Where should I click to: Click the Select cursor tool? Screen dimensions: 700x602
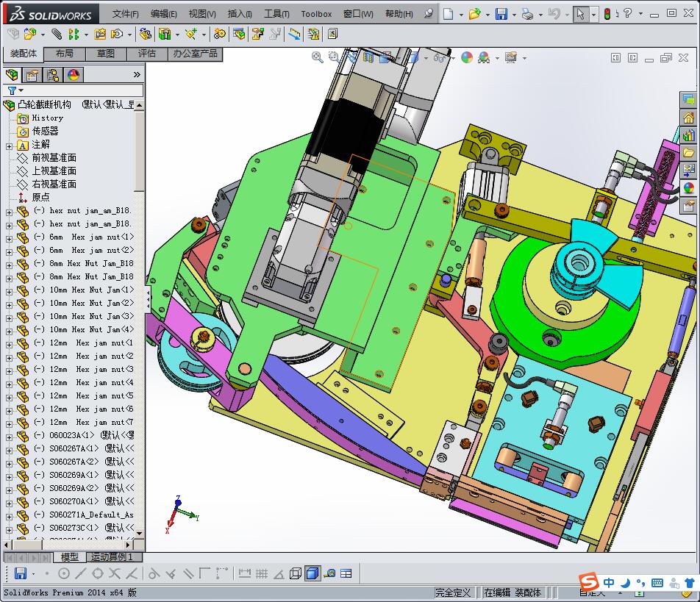580,14
